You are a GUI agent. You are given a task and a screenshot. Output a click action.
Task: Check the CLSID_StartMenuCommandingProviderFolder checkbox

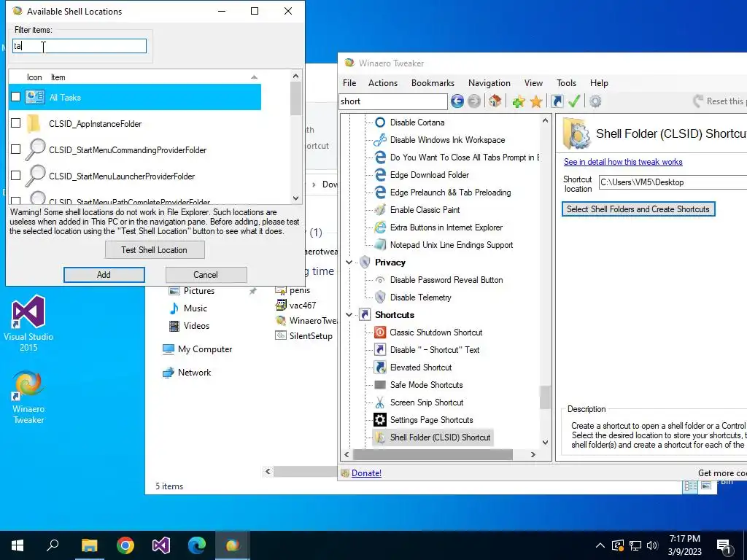click(16, 149)
